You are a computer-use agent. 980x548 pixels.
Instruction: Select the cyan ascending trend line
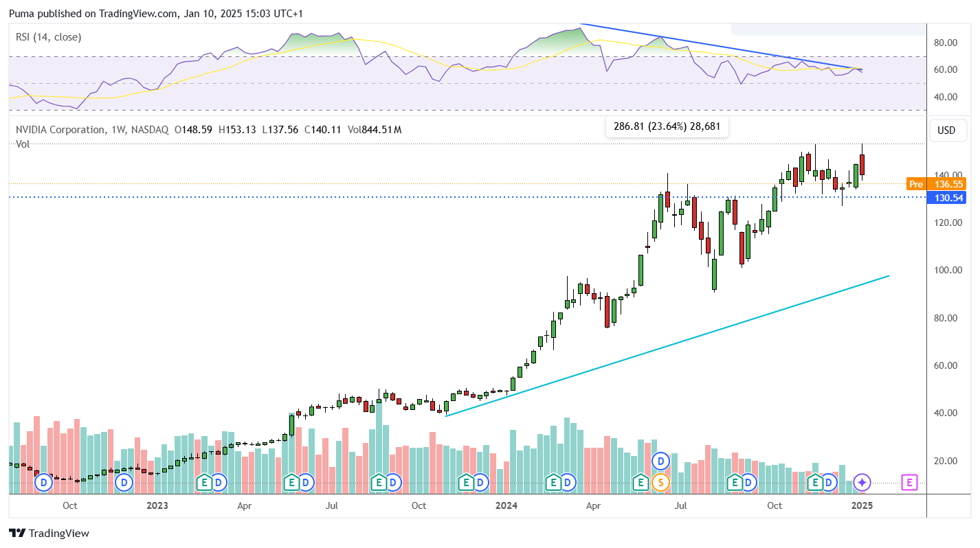pos(667,345)
